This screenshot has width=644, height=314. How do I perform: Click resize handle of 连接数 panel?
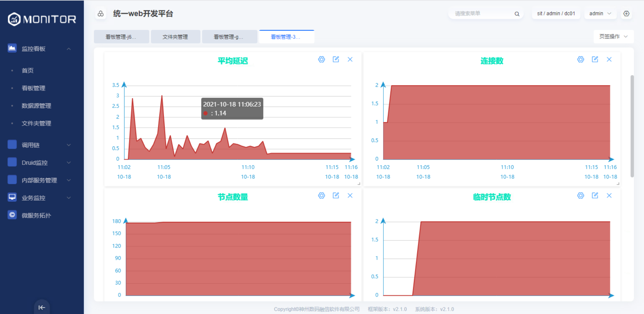pos(618,184)
